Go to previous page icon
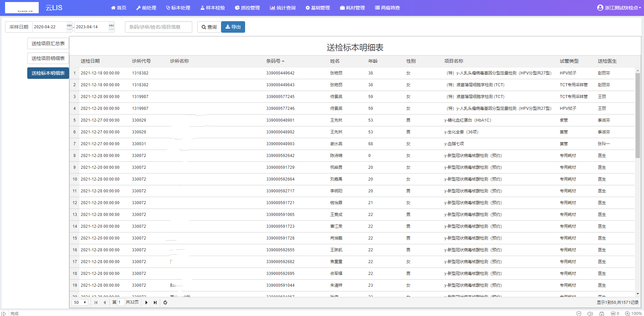This screenshot has height=316, width=644. click(105, 303)
